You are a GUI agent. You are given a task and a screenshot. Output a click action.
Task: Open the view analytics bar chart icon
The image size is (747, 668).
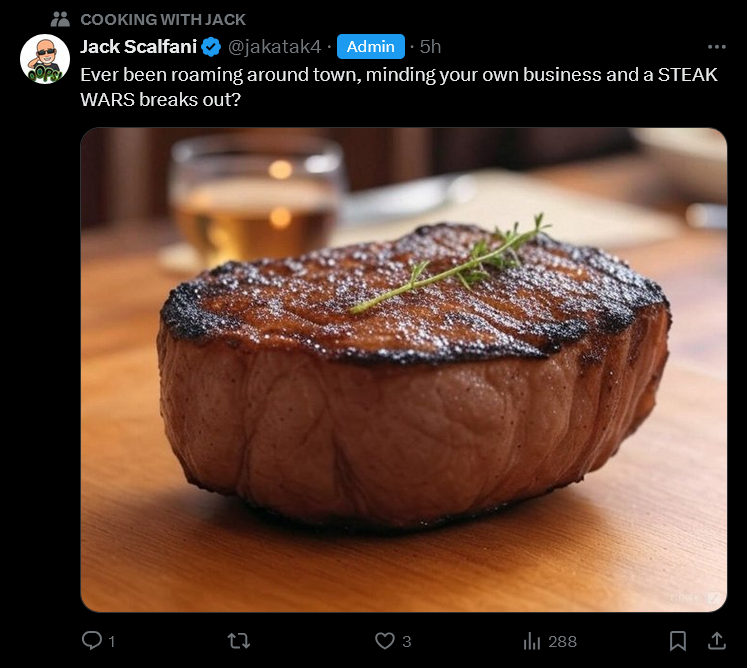click(x=532, y=641)
